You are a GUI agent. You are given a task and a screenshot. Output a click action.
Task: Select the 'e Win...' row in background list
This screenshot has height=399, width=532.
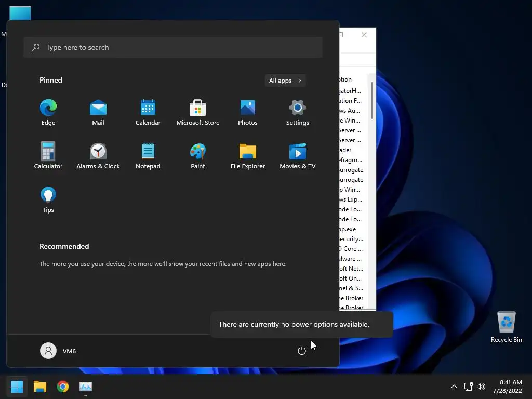pos(352,120)
